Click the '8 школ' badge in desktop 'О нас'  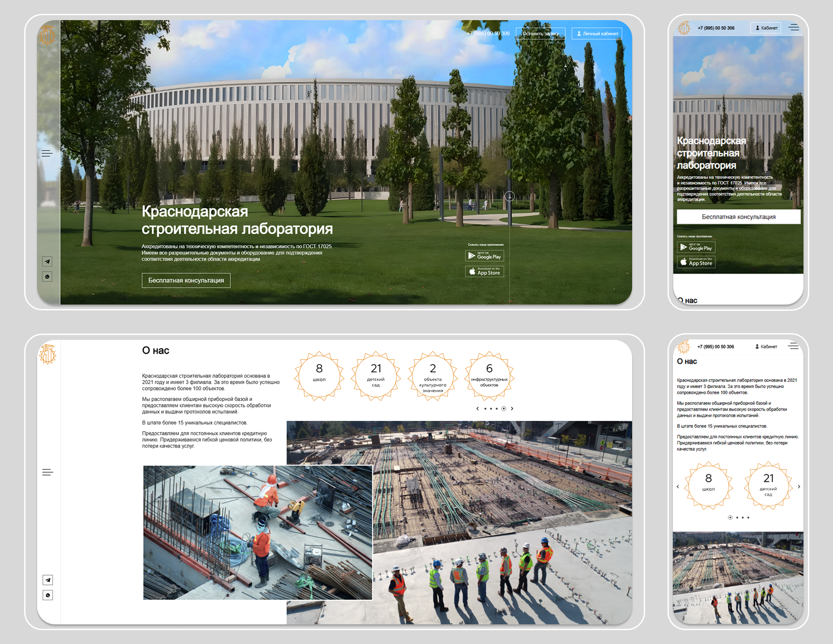(319, 376)
